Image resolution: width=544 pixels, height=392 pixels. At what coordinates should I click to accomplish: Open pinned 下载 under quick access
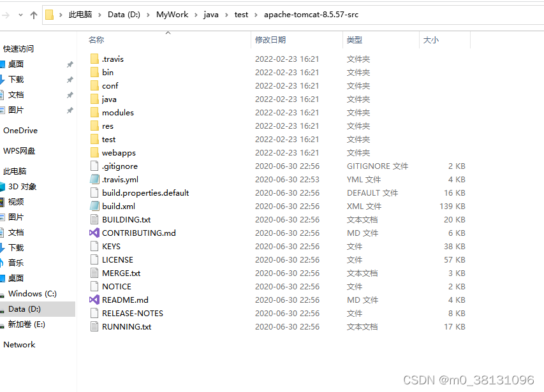[16, 80]
